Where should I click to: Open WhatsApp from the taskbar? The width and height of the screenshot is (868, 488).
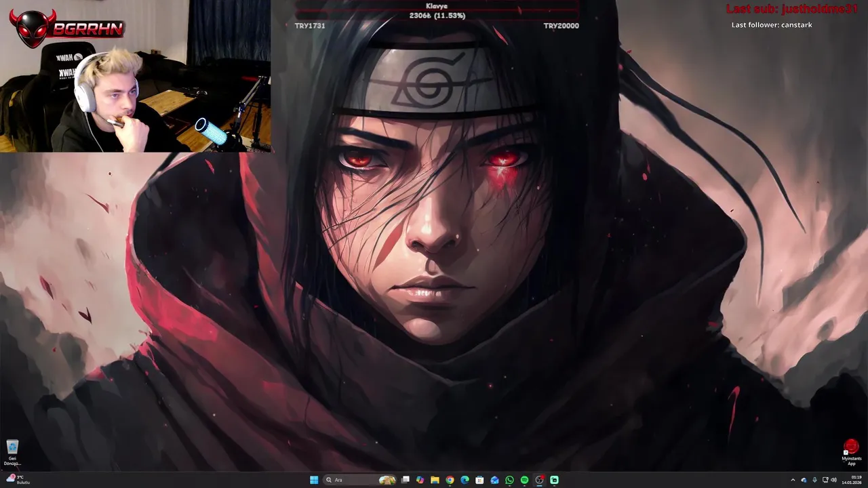click(x=509, y=480)
